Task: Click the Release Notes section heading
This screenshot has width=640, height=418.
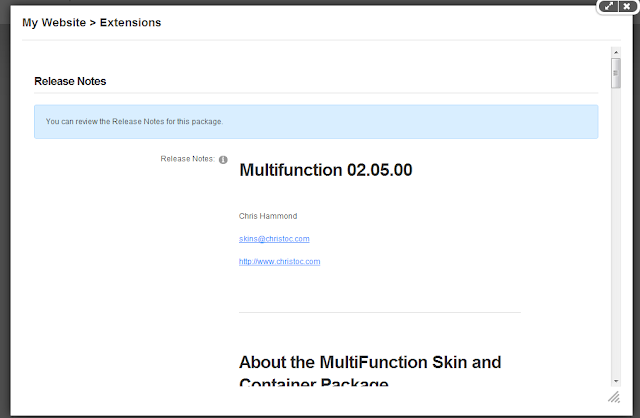Action: 70,81
